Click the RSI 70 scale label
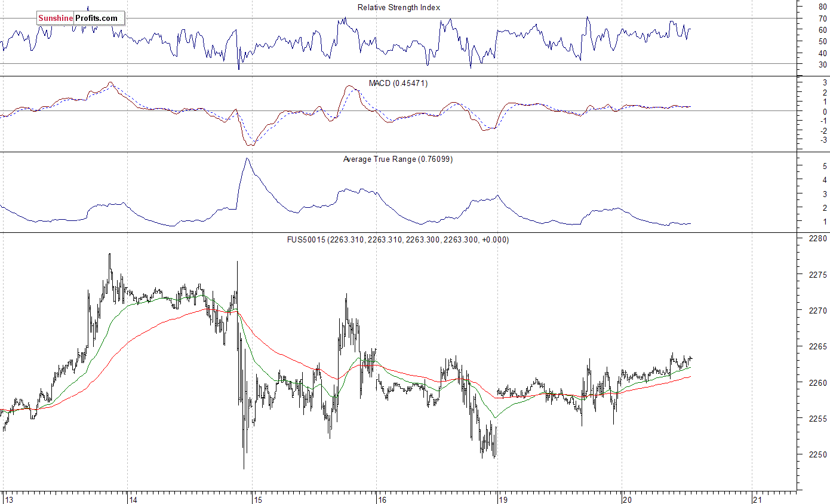The image size is (830, 504). (823, 19)
